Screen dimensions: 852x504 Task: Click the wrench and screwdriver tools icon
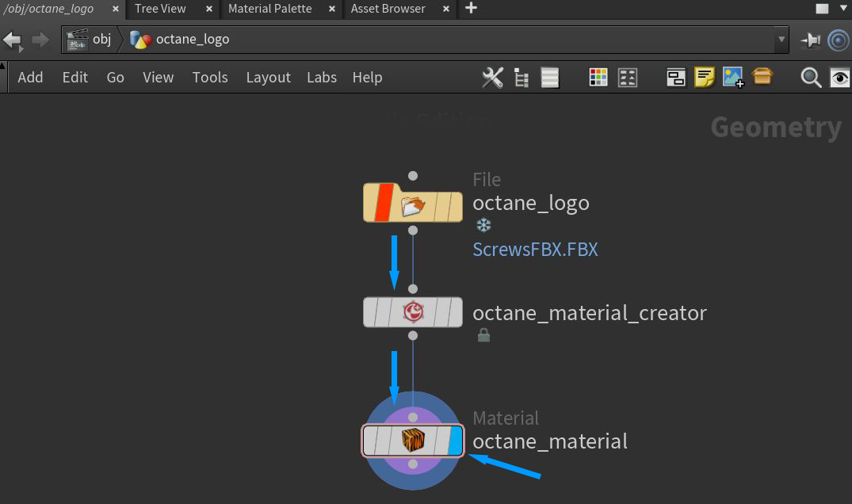(x=492, y=77)
